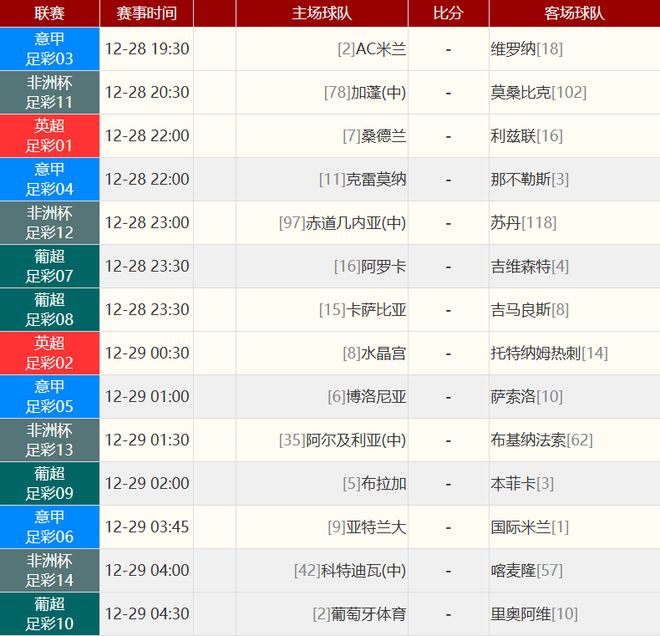Open the 喀麦隆 team link
This screenshot has width=660, height=636.
coord(514,570)
